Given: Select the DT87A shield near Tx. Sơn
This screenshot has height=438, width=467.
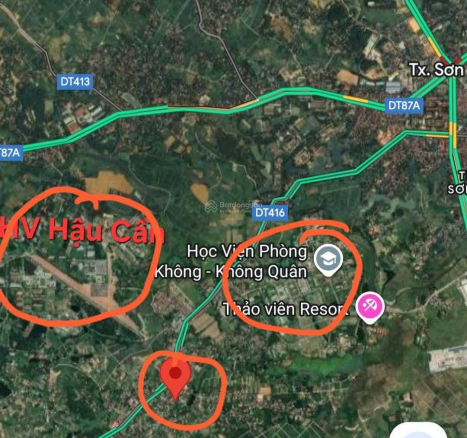Looking at the screenshot, I should coord(404,105).
